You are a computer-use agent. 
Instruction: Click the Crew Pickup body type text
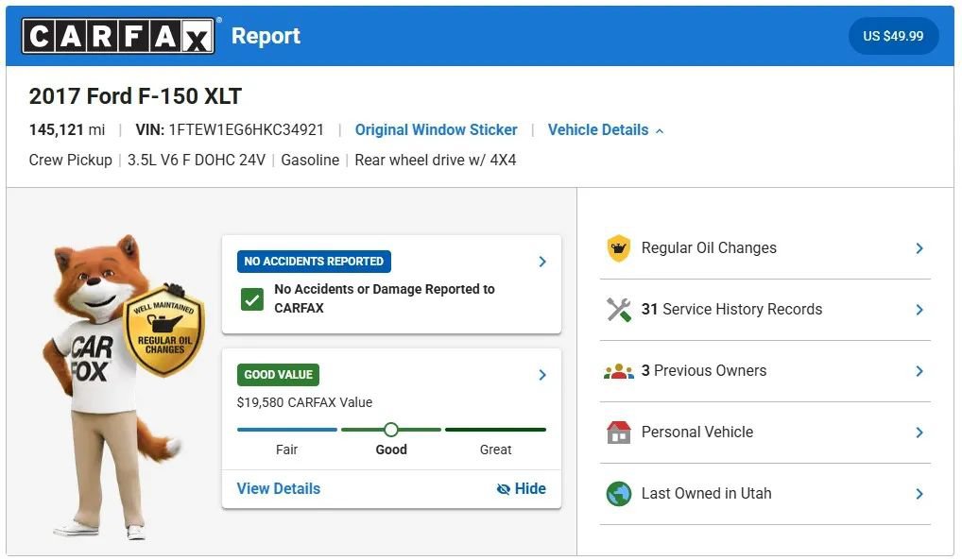point(71,161)
